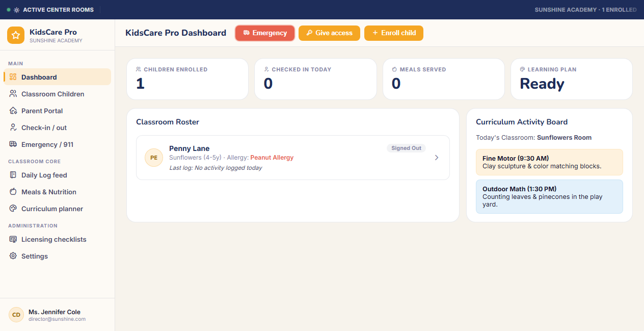This screenshot has width=644, height=331.
Task: Click the CD avatar for Ms. Jennifer Cole
Action: [16, 315]
